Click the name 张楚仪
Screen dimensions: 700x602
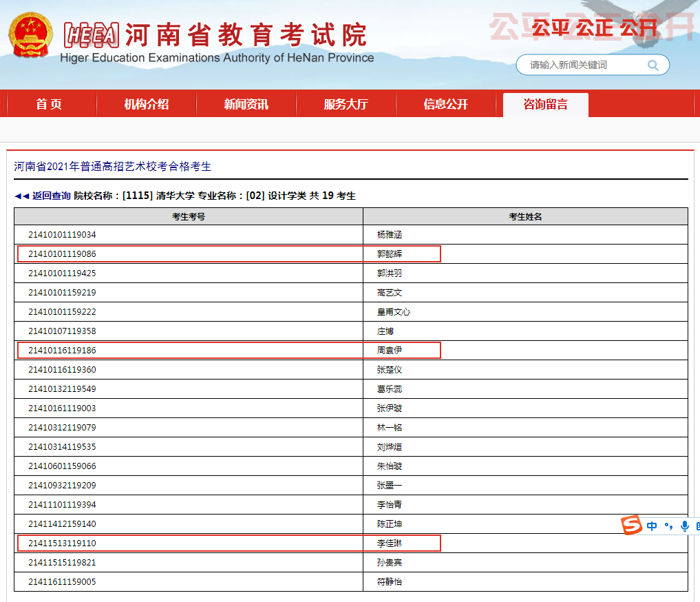pyautogui.click(x=390, y=369)
